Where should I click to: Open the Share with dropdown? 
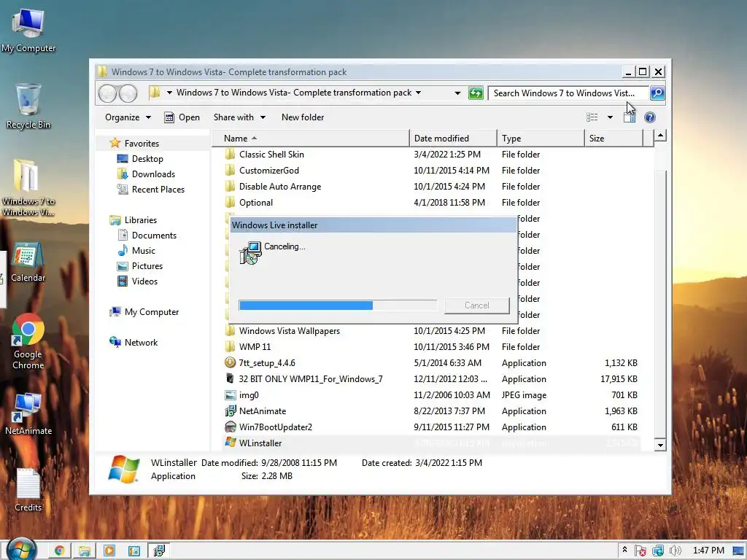pyautogui.click(x=239, y=117)
